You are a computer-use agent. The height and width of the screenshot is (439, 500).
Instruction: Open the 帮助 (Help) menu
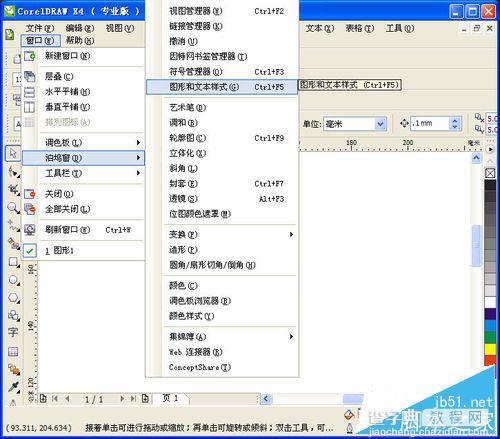pyautogui.click(x=80, y=41)
